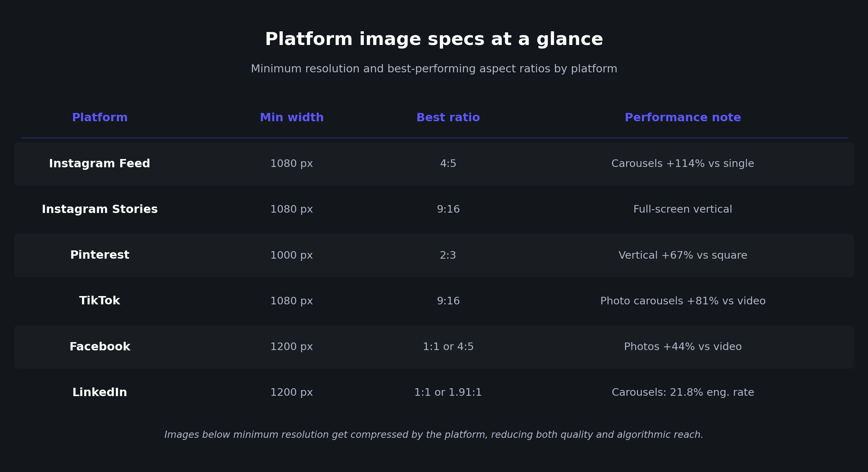The image size is (868, 472).
Task: Click the Vertical +67% vs square note
Action: coord(683,255)
